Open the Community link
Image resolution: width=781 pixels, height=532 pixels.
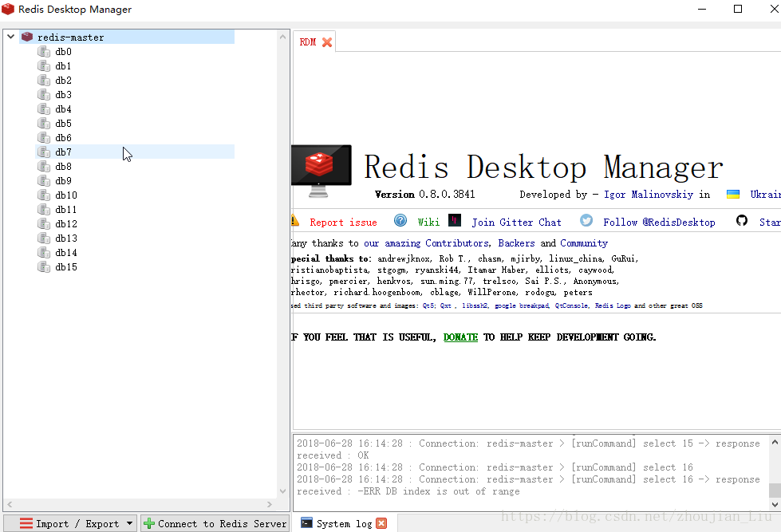[x=584, y=243]
